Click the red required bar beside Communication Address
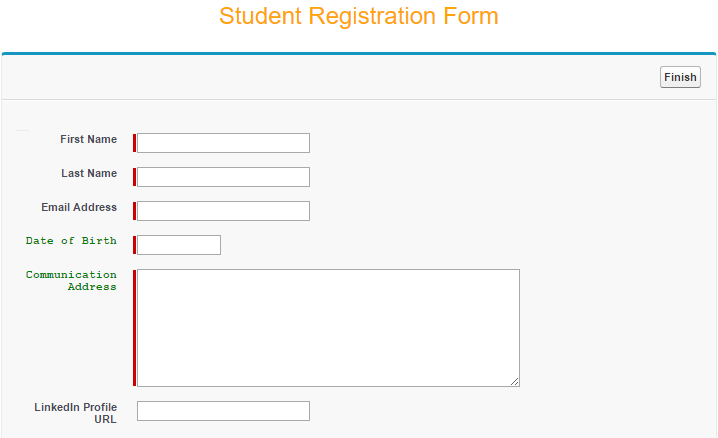This screenshot has width=718, height=438. tap(134, 327)
